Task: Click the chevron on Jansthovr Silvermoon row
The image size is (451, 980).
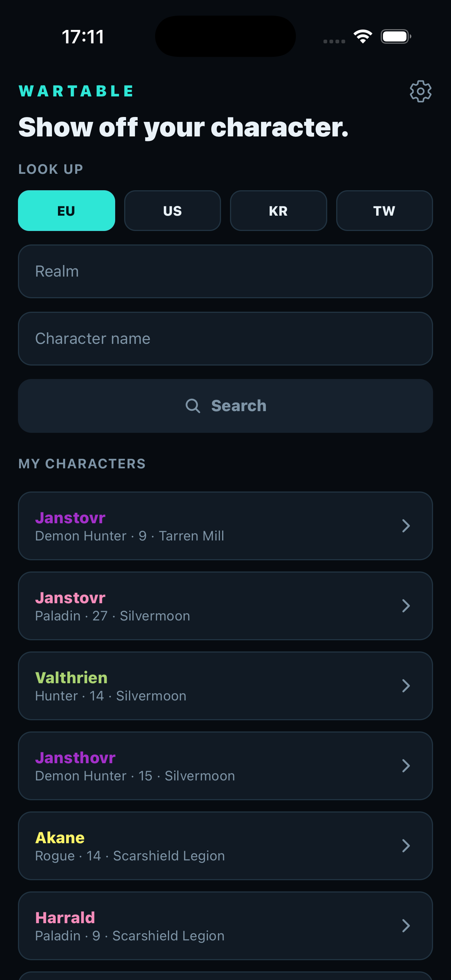Action: click(406, 765)
